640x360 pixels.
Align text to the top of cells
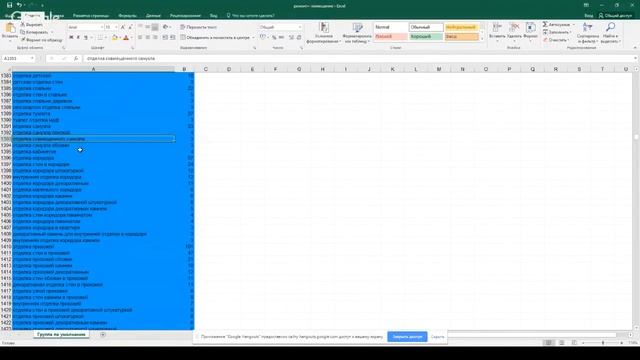pyautogui.click(x=140, y=27)
